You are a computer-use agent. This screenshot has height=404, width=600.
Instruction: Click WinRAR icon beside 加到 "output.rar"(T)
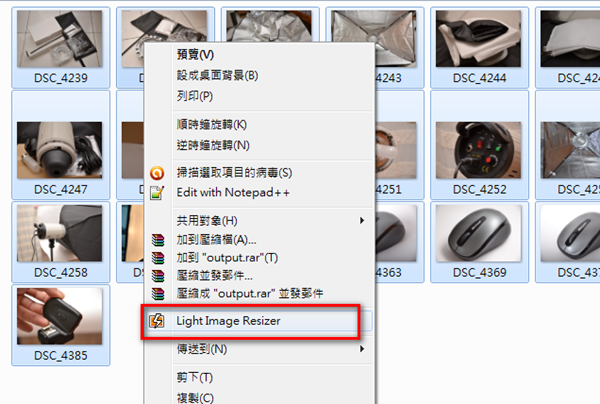click(x=158, y=258)
